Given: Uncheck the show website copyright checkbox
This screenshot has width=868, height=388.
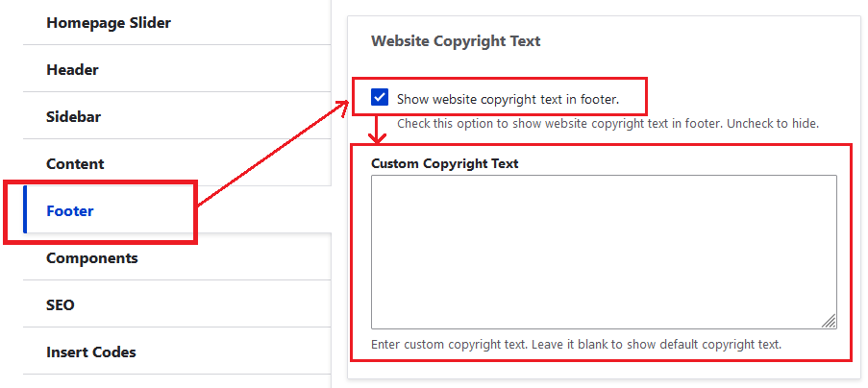Looking at the screenshot, I should tap(380, 98).
